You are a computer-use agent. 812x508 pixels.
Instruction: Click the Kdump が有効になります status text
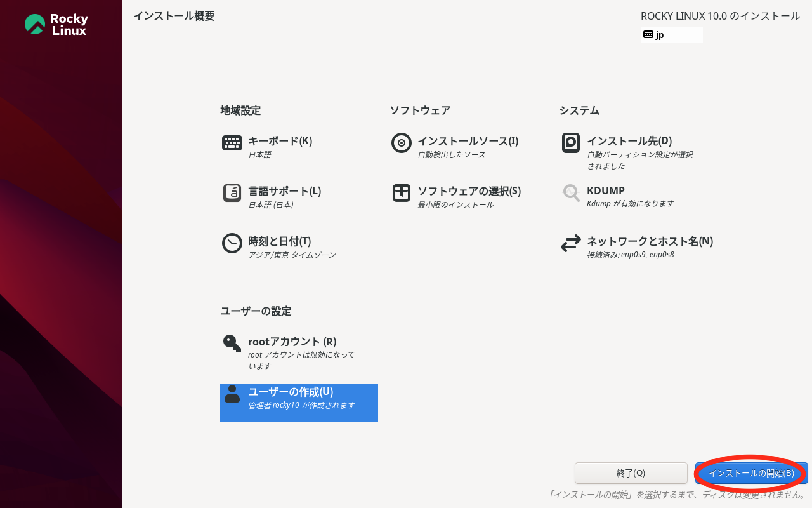click(x=630, y=204)
